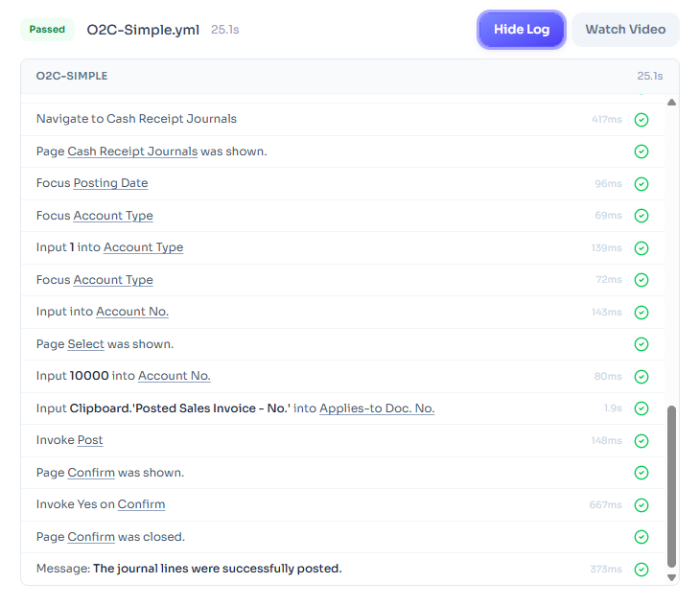Click the 148ms duration value

[607, 441]
